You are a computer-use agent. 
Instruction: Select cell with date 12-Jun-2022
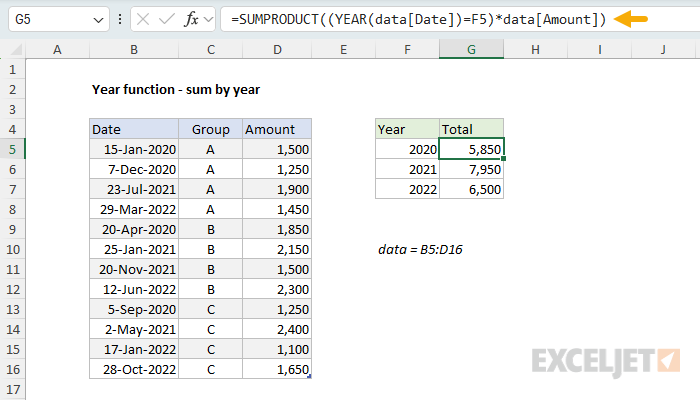[134, 289]
